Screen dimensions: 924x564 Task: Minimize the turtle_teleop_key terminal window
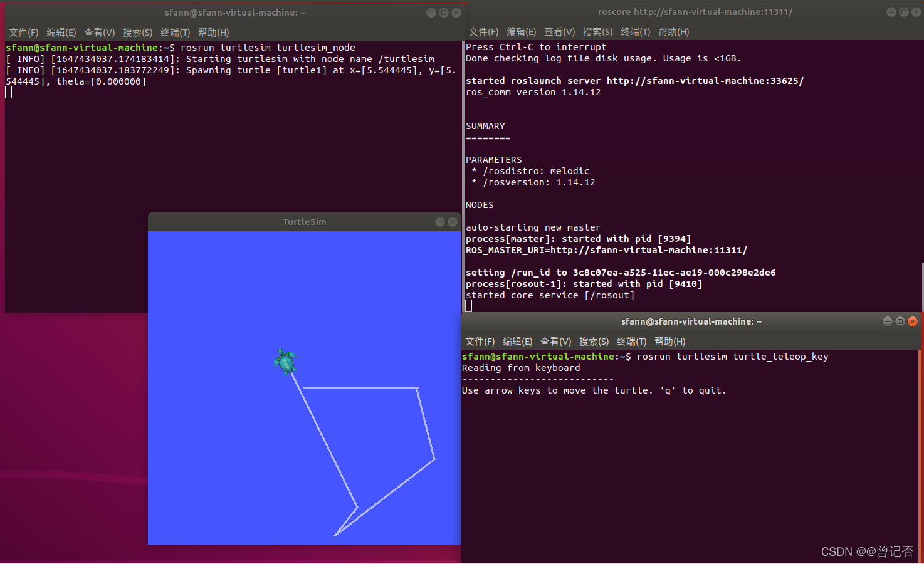click(x=888, y=321)
